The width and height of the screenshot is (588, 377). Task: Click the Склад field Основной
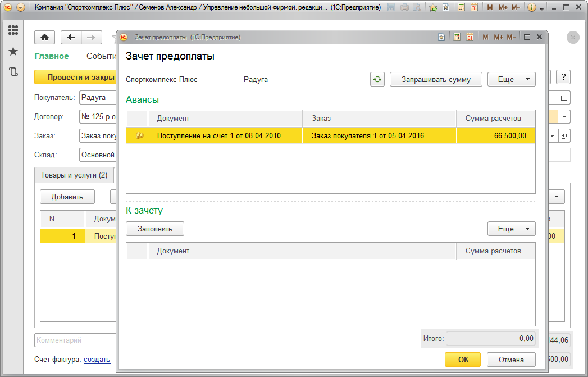[98, 155]
